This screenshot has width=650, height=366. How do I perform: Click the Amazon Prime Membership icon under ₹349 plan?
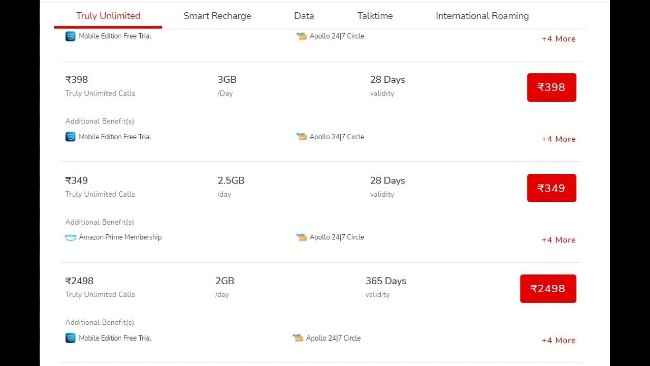tap(71, 237)
